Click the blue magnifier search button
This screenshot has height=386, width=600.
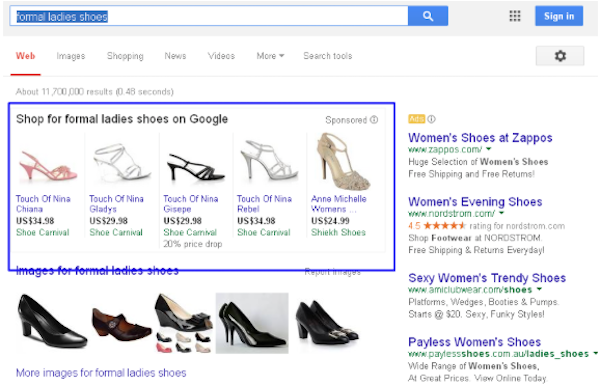click(x=428, y=16)
